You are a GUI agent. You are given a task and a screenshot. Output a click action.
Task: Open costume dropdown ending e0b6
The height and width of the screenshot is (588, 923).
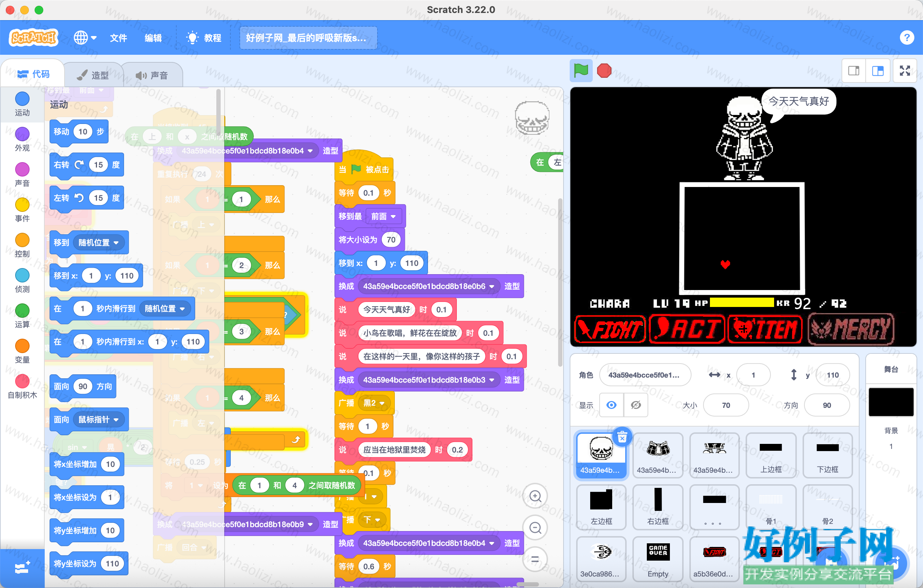coord(429,286)
